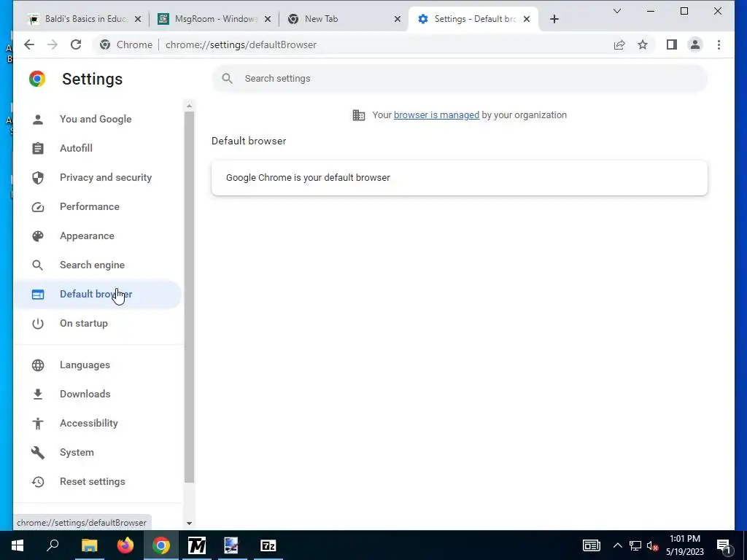Close the Baldi's Basics tab
This screenshot has width=747, height=560.
pos(138,19)
